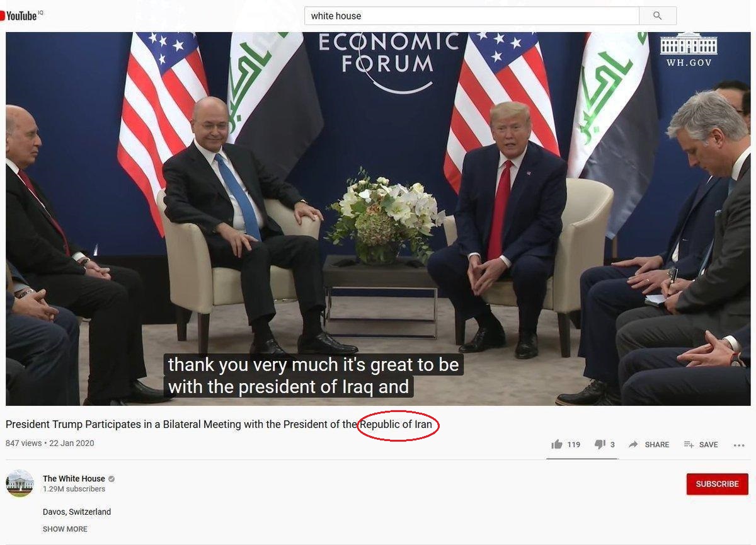Click the video title text

[x=219, y=424]
